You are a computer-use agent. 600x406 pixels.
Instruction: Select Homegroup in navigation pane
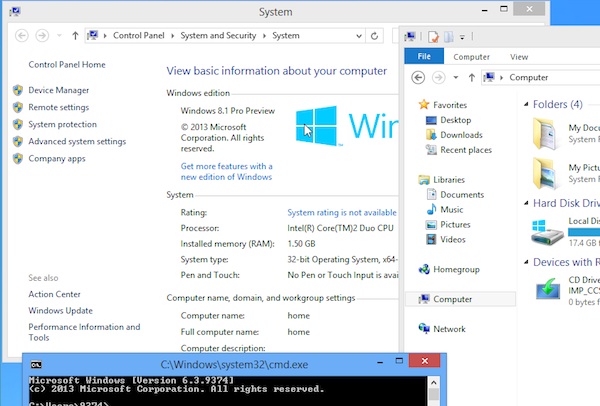click(x=456, y=269)
